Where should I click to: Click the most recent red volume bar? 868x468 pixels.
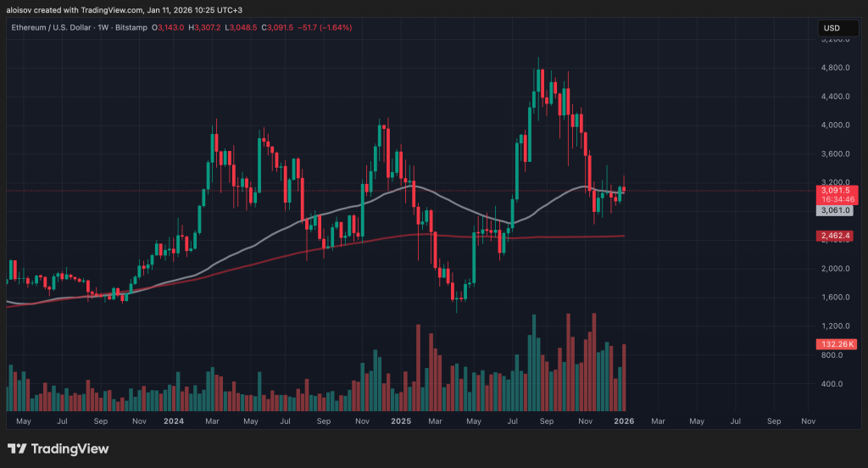[625, 377]
